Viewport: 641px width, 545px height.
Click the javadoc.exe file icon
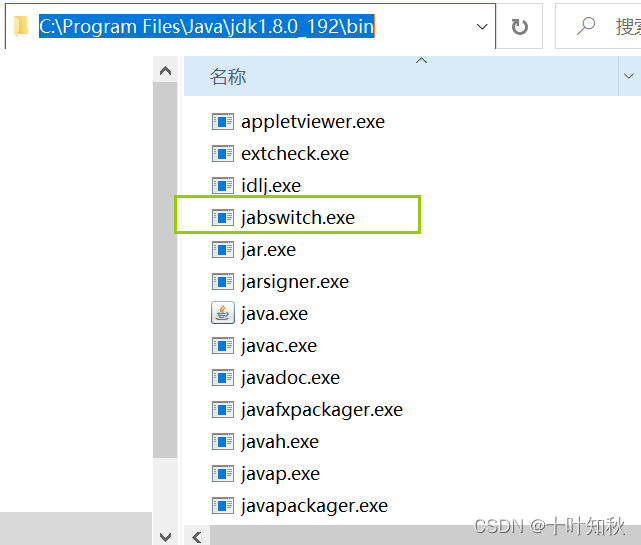point(223,378)
